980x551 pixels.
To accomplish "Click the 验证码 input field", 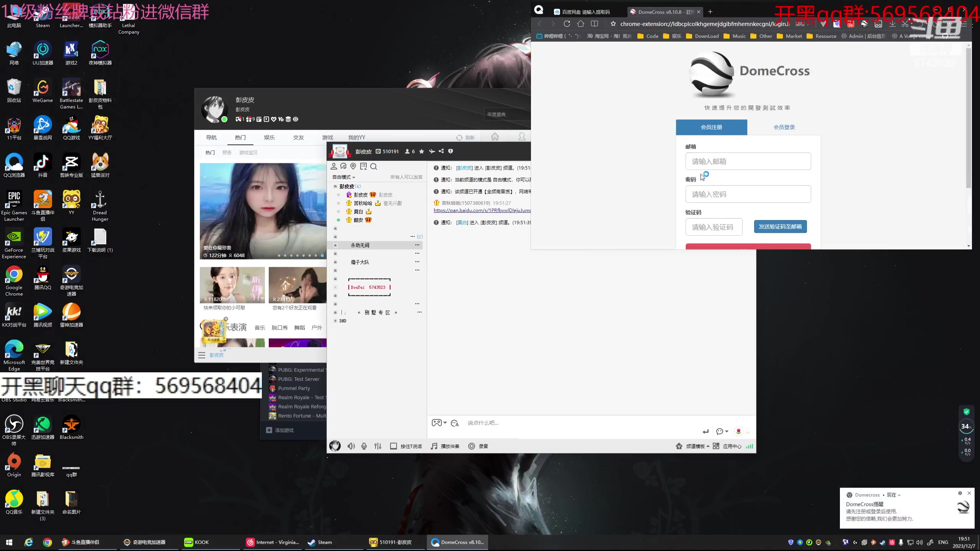I will 714,227.
